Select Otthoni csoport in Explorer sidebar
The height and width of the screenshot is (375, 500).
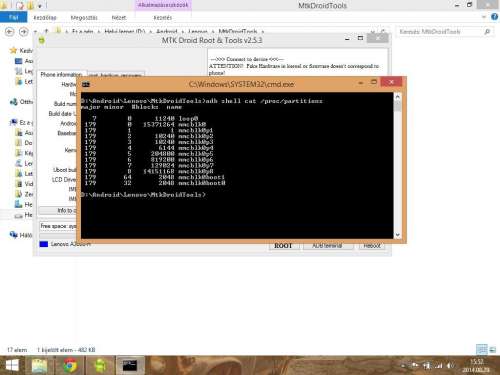(21, 102)
